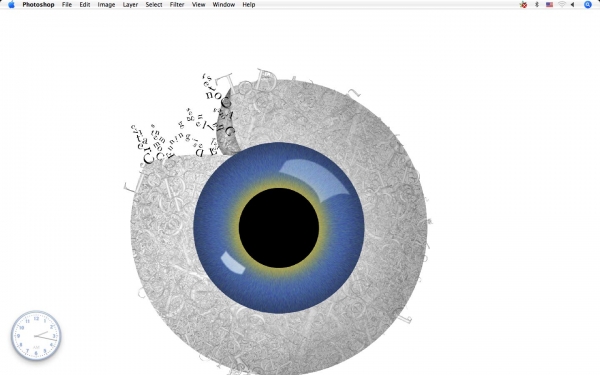Screen dimensions: 600x375
Task: Open the Apple menu
Action: [x=11, y=5]
